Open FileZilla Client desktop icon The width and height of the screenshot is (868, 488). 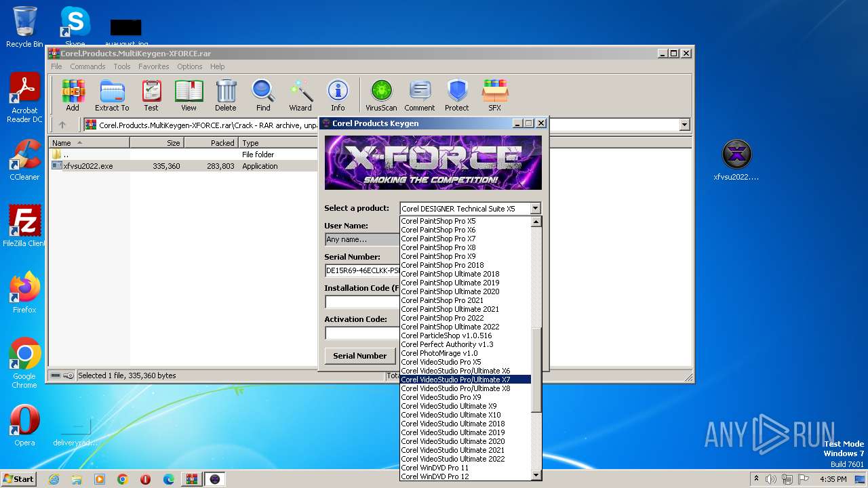pos(24,226)
